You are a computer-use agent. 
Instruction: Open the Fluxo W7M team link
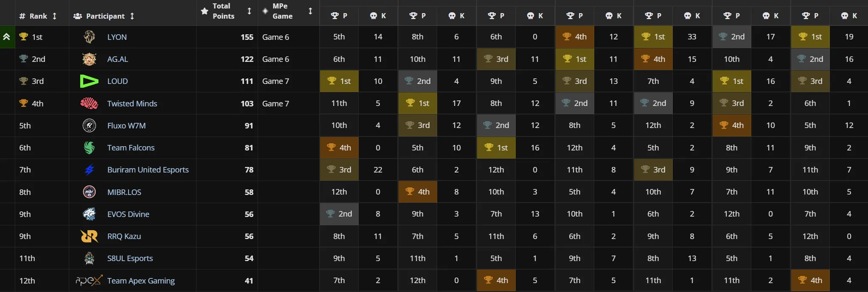pos(126,125)
